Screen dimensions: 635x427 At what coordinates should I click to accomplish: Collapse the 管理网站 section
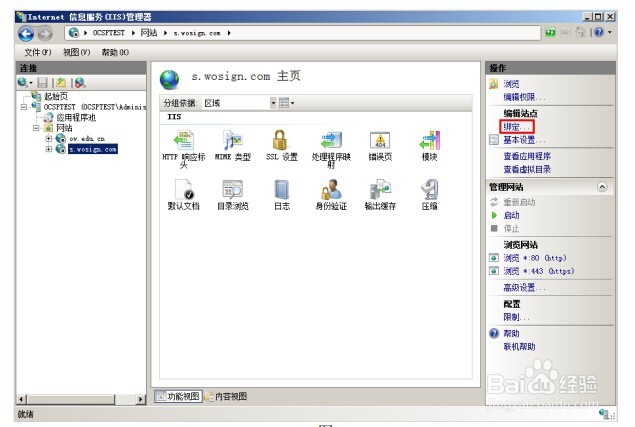pyautogui.click(x=602, y=187)
